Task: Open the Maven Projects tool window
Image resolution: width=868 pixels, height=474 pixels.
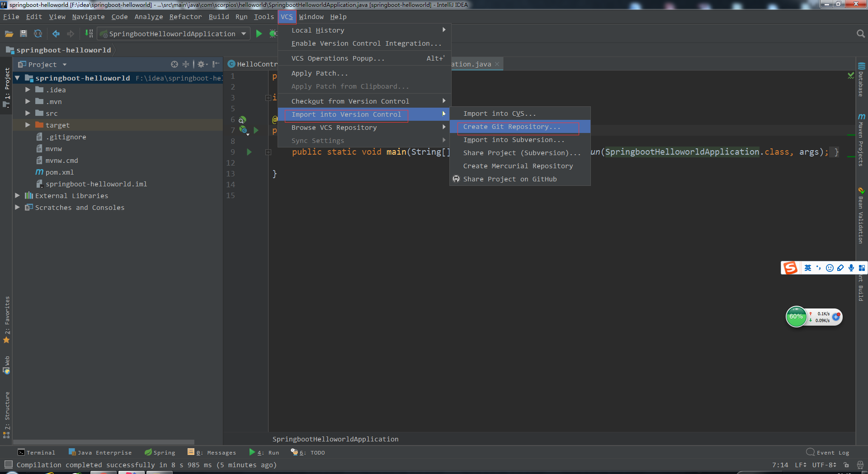Action: click(861, 140)
